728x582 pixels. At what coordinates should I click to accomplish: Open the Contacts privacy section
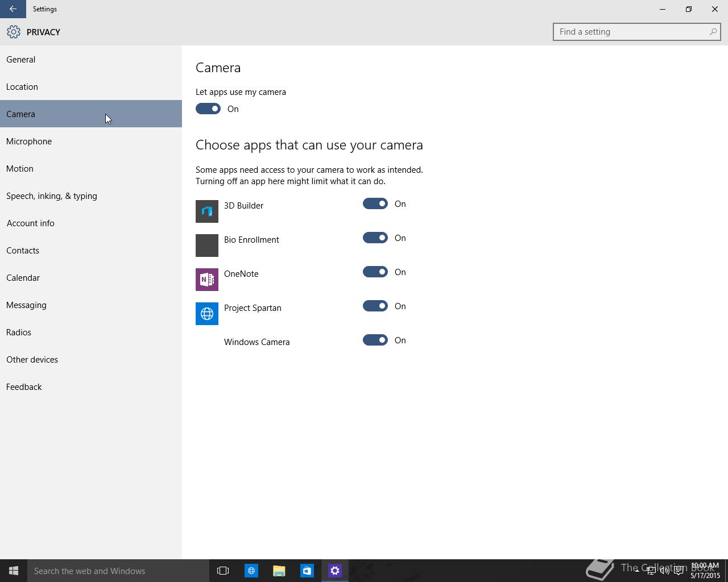point(91,250)
